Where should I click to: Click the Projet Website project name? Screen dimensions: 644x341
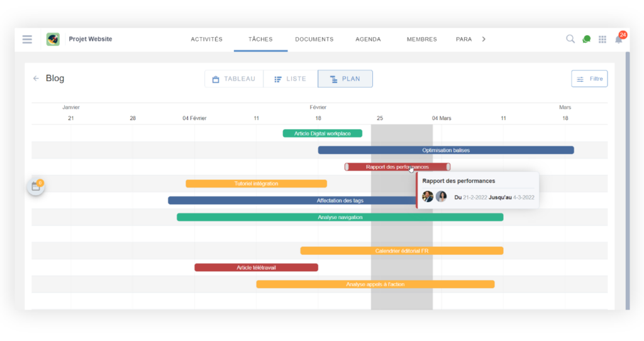(91, 39)
